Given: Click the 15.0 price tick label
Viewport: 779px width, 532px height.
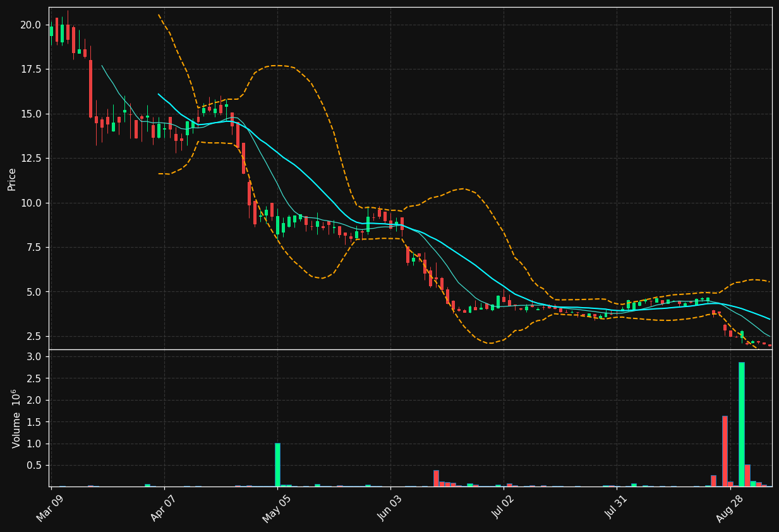Looking at the screenshot, I should [x=30, y=114].
